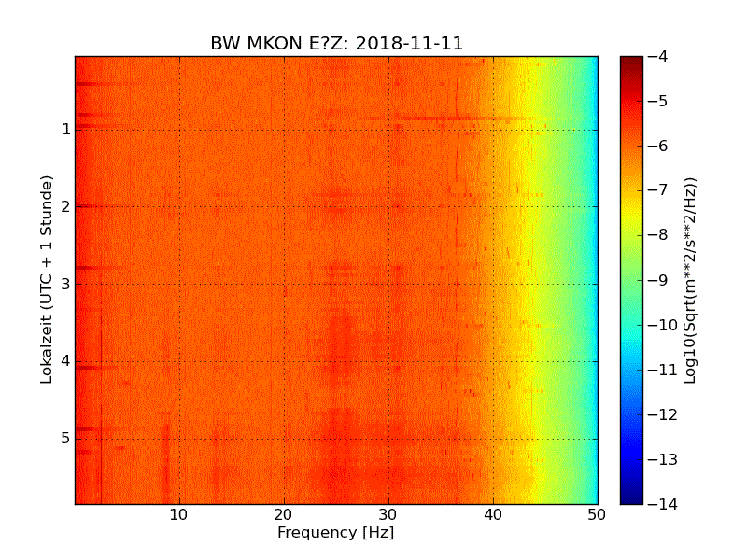The image size is (747, 560).
Task: Click x-axis tick label 20
Action: [284, 515]
